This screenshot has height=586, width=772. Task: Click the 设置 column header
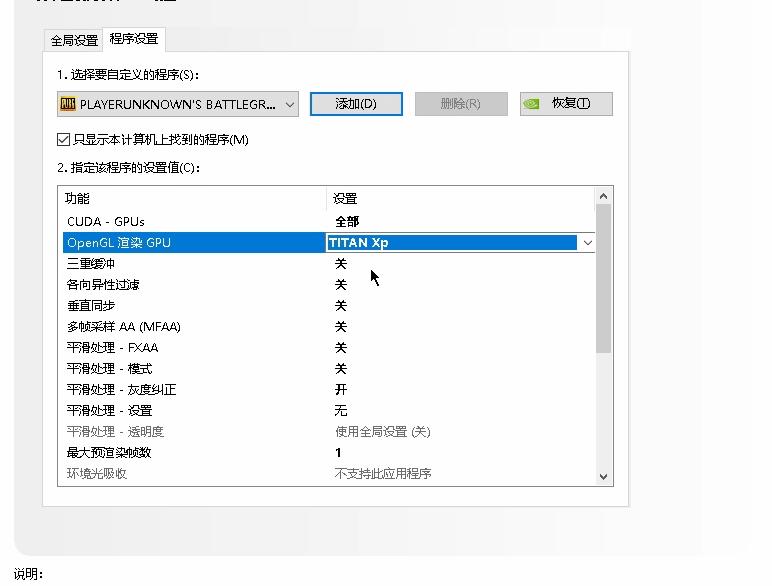pyautogui.click(x=460, y=199)
